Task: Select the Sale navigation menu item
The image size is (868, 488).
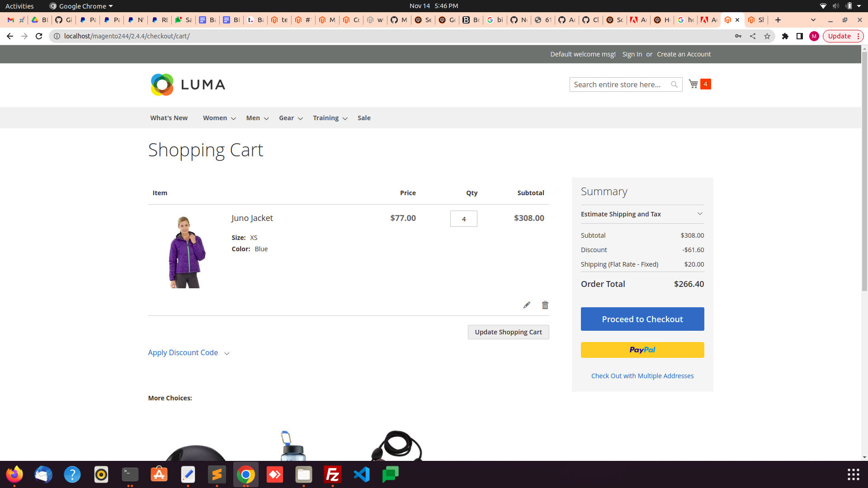Action: (364, 117)
